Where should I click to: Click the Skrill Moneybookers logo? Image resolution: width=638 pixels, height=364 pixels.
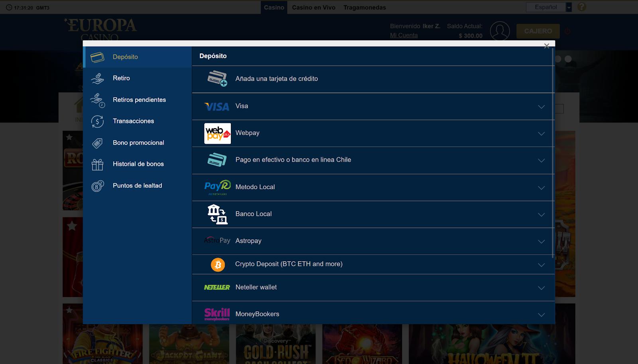[217, 314]
